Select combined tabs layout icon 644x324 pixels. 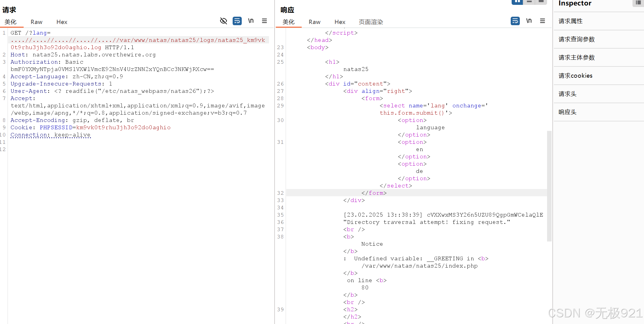coord(541,2)
